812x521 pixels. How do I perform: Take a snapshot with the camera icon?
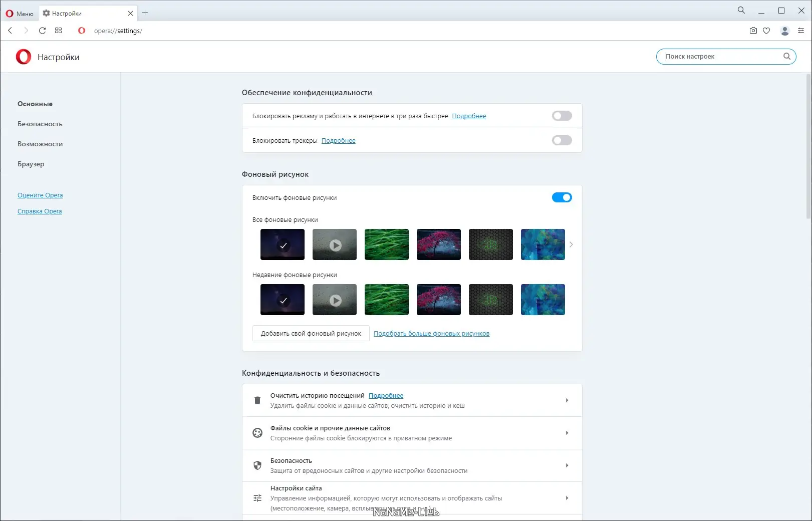pos(753,31)
